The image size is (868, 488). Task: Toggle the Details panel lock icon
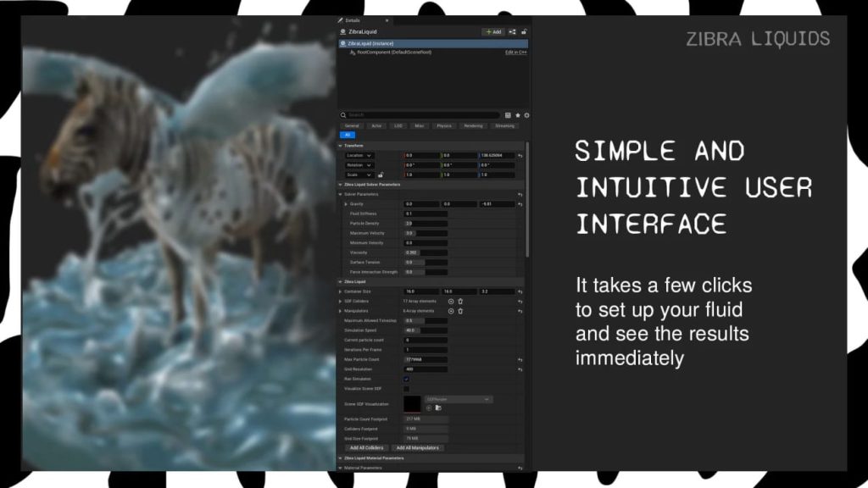pos(524,32)
